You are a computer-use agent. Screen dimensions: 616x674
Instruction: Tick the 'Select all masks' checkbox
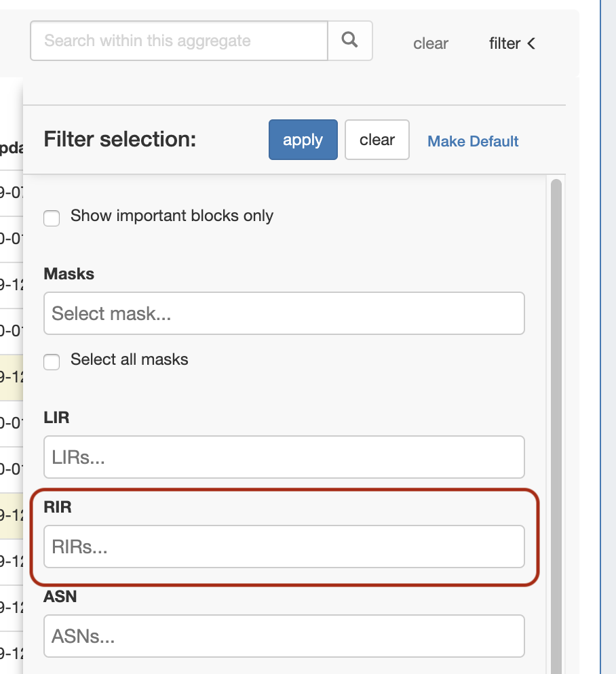(52, 361)
